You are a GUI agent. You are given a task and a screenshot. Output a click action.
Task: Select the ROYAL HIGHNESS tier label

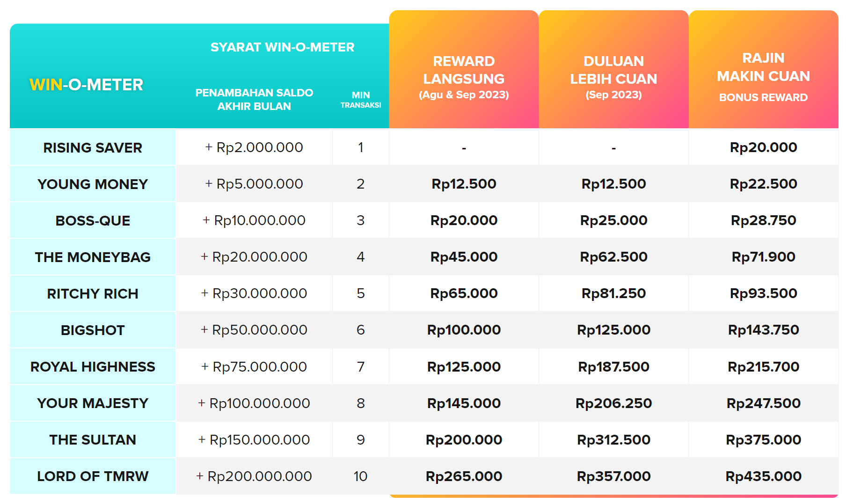[93, 366]
